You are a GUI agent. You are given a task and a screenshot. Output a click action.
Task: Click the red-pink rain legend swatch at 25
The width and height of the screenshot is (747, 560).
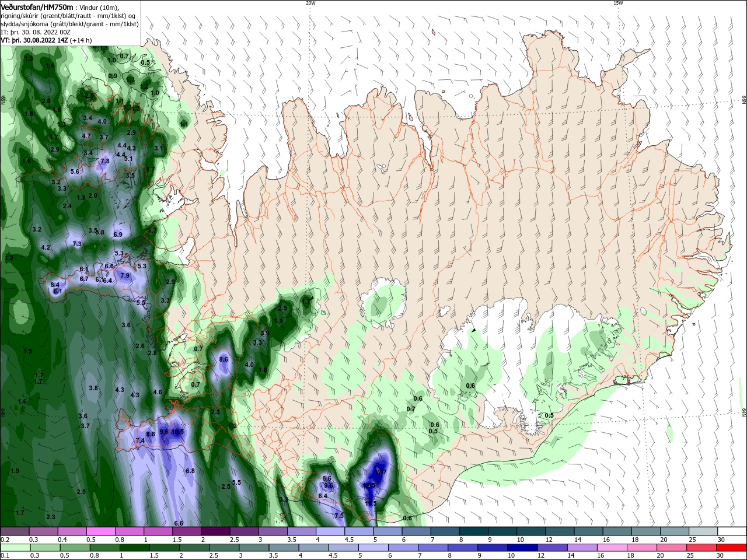(x=703, y=548)
